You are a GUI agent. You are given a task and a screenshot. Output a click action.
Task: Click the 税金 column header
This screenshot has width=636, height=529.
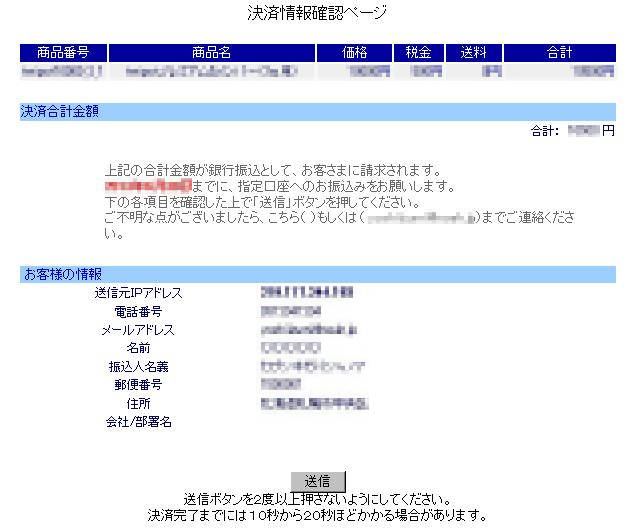click(x=419, y=53)
